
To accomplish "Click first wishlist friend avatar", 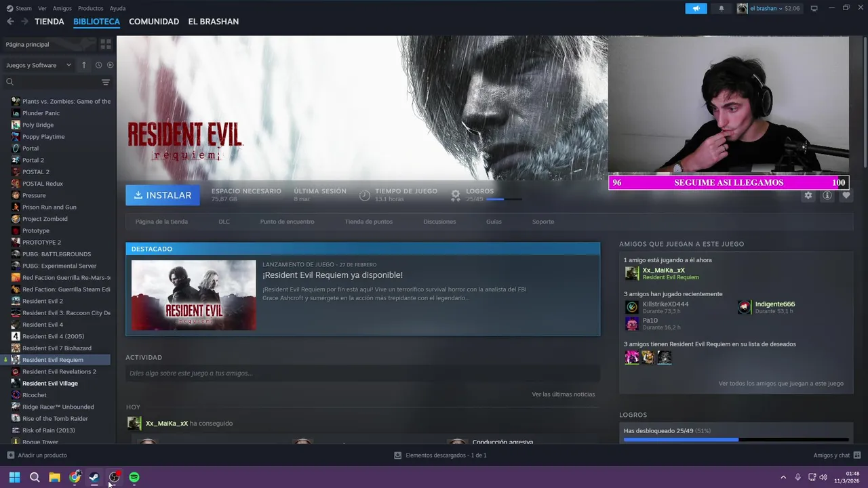I will pos(632,357).
